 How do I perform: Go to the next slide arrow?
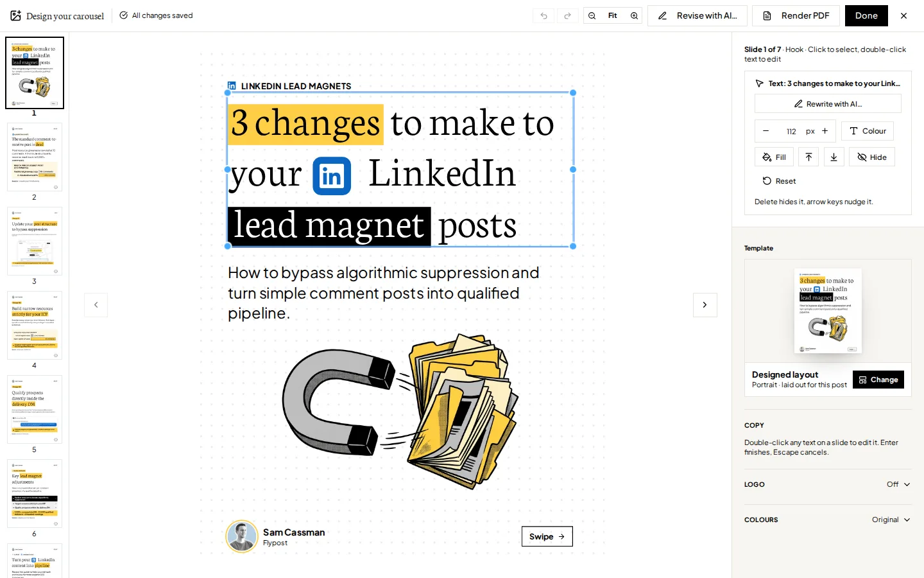(705, 305)
